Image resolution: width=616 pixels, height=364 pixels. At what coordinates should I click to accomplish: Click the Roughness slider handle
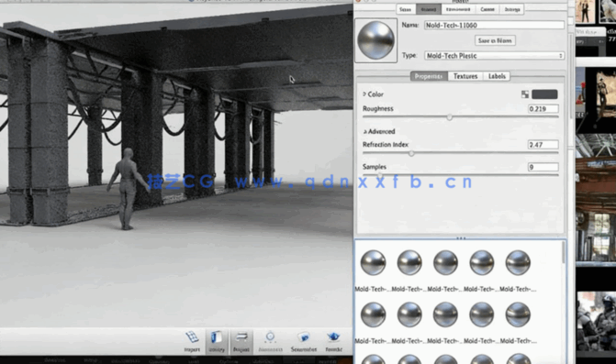coord(450,116)
